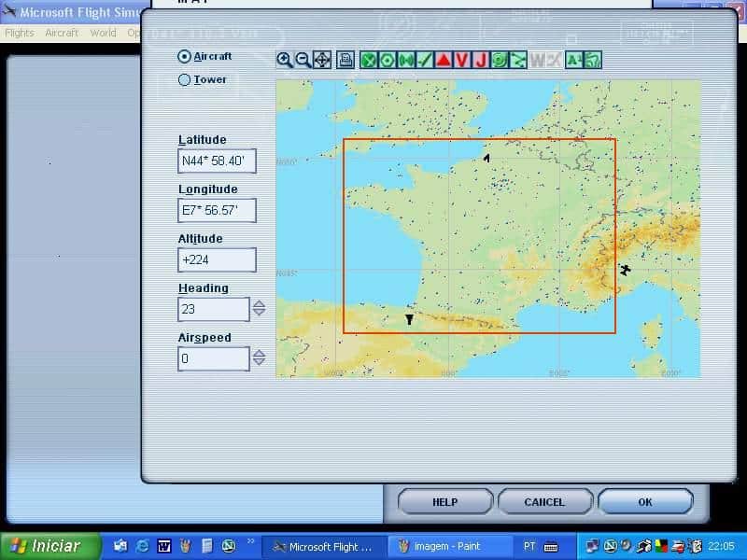Click the Latitude input field

(x=217, y=161)
